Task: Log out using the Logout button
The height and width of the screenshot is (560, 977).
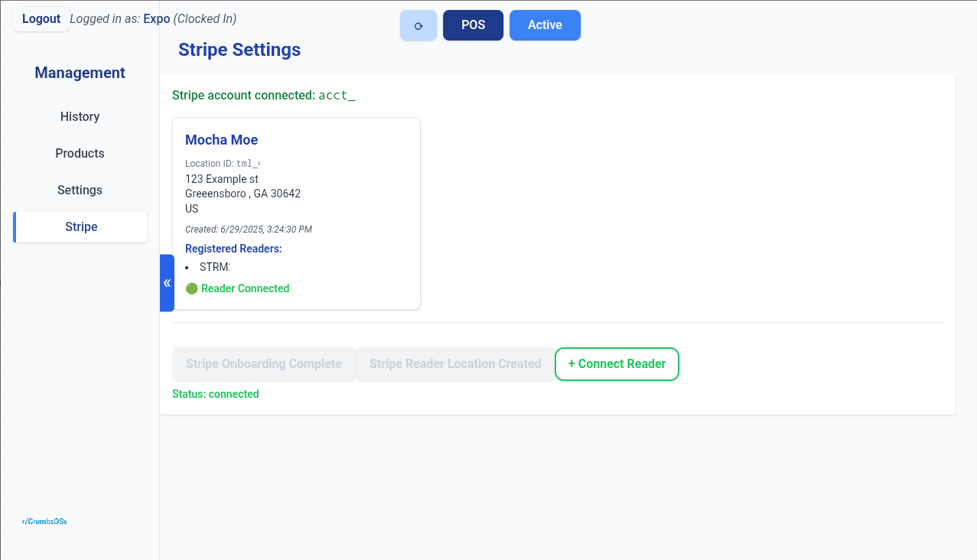Action: point(41,19)
